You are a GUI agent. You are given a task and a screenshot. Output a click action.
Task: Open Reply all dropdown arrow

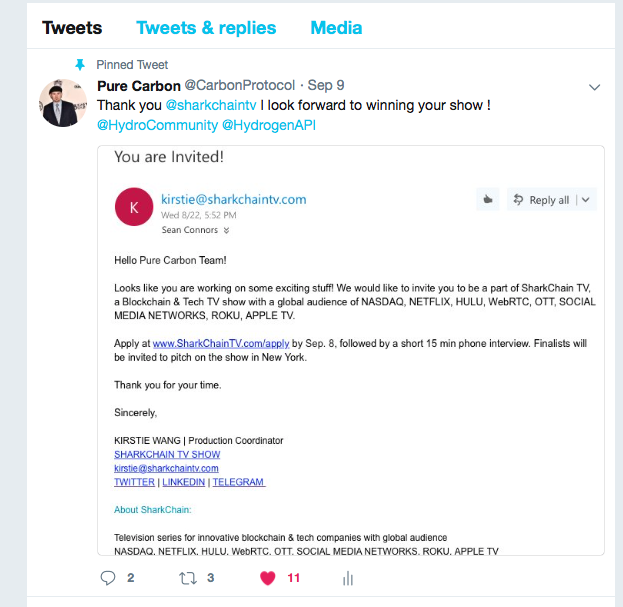point(586,199)
